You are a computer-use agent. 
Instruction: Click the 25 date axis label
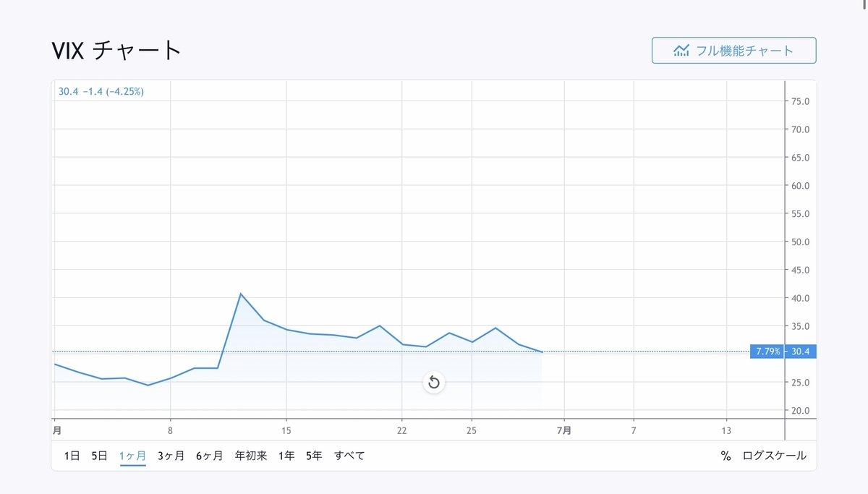pos(472,430)
